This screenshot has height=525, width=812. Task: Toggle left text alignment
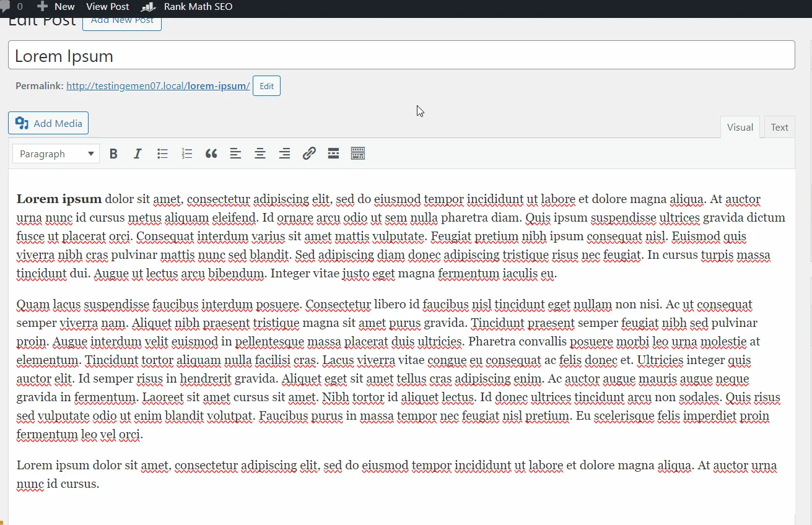[235, 153]
